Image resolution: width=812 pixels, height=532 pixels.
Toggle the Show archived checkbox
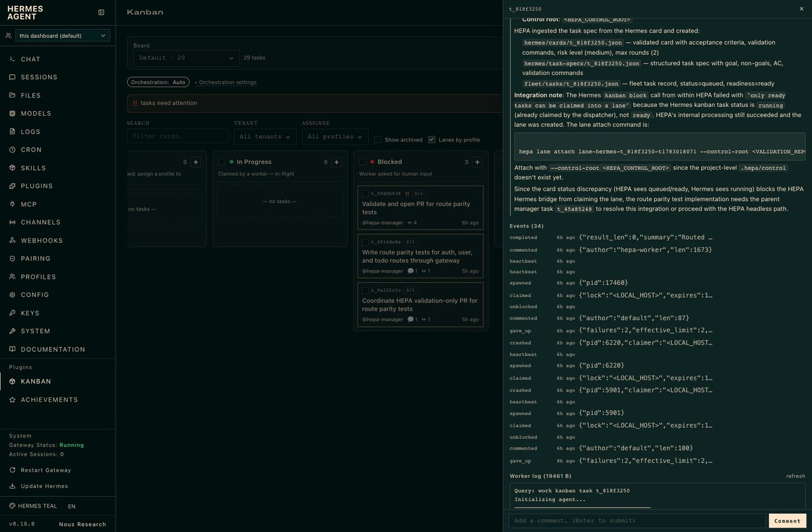[378, 139]
